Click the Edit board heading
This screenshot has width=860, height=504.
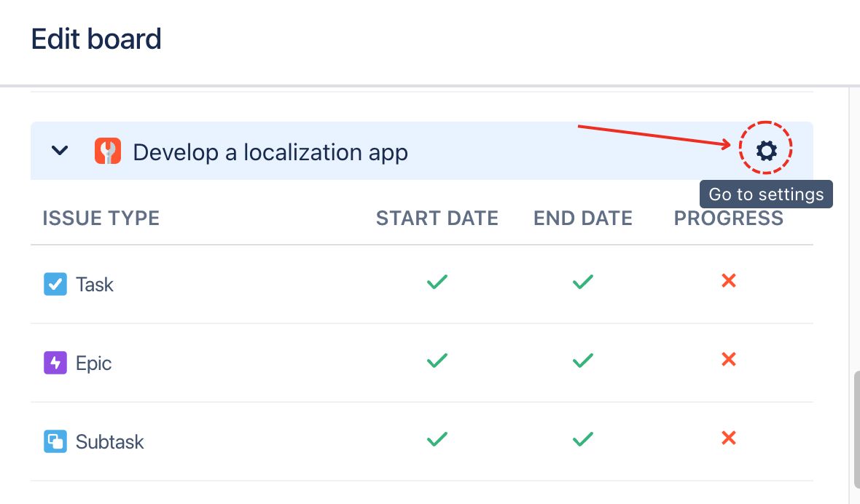click(x=95, y=39)
